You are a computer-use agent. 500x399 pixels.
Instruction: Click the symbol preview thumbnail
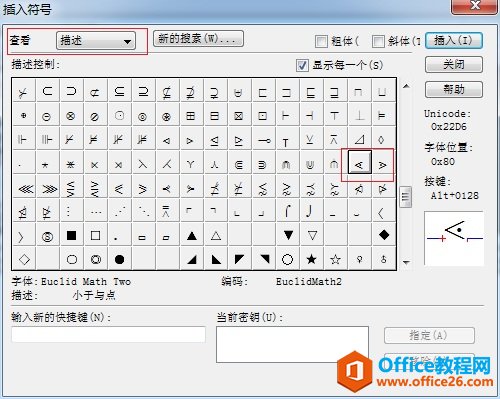(454, 238)
